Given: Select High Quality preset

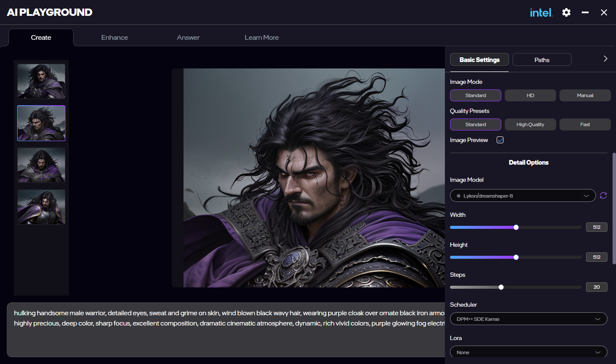Looking at the screenshot, I should (x=530, y=124).
